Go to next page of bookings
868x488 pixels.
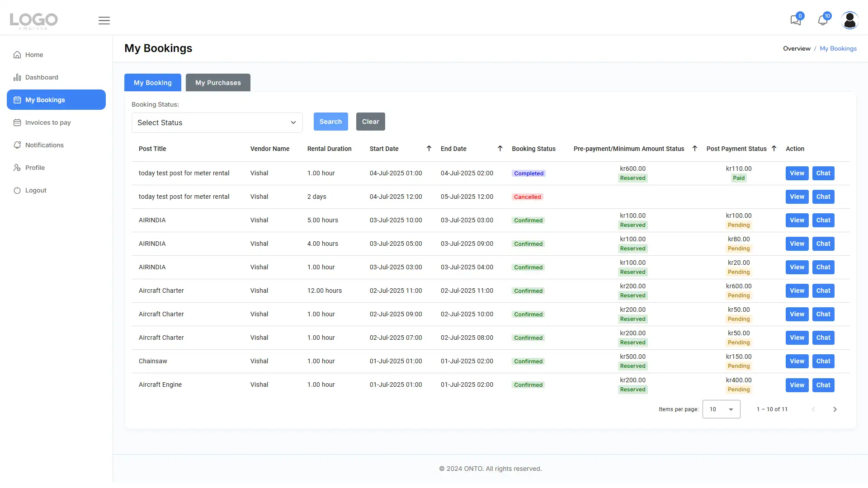[835, 409]
